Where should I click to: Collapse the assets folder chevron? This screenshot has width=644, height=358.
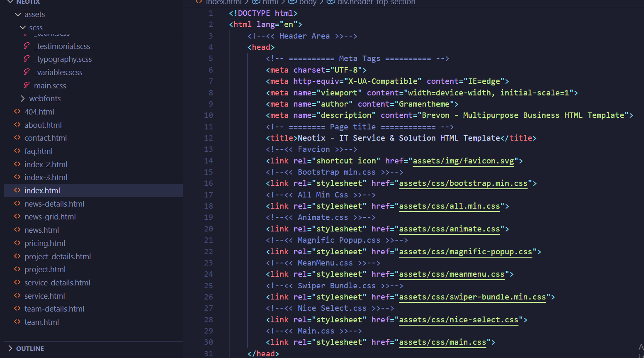click(18, 15)
